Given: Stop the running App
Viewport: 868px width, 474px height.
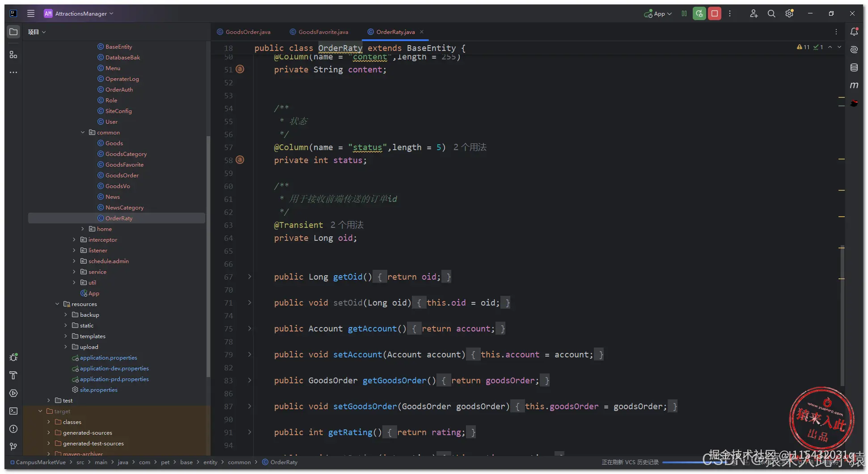Looking at the screenshot, I should [715, 13].
